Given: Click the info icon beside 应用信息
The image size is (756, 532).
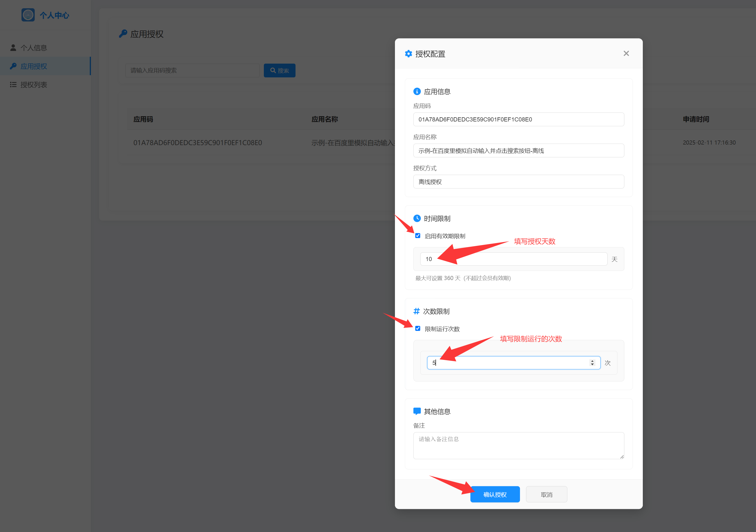Looking at the screenshot, I should [417, 91].
